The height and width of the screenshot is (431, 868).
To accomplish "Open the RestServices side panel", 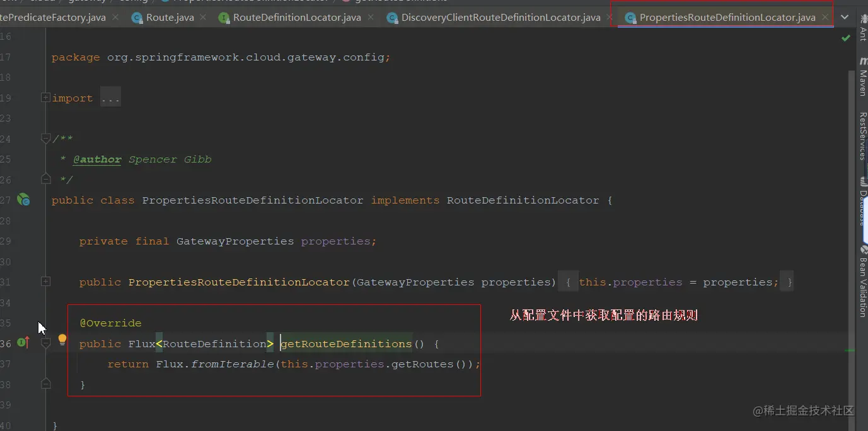I will tap(862, 136).
